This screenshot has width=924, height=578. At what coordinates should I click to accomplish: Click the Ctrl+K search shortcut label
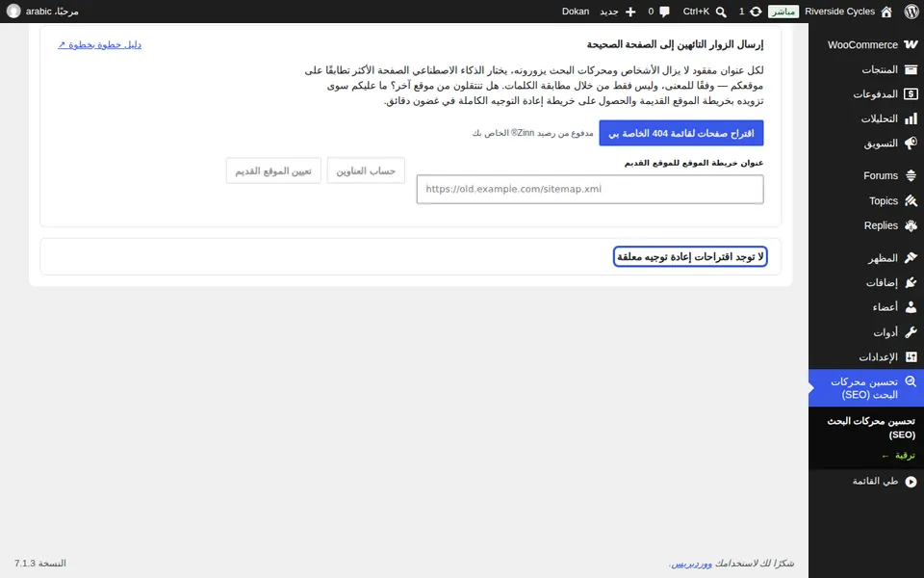pos(696,12)
